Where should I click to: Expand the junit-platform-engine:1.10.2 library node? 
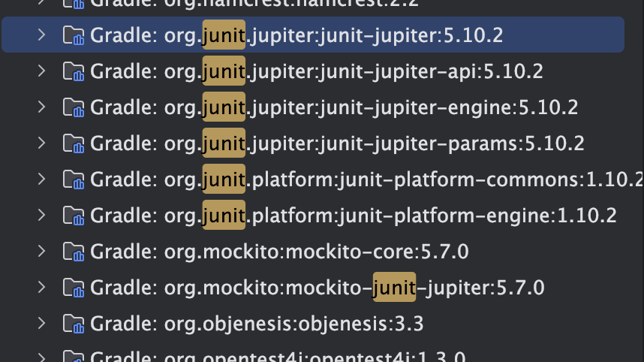(x=41, y=216)
